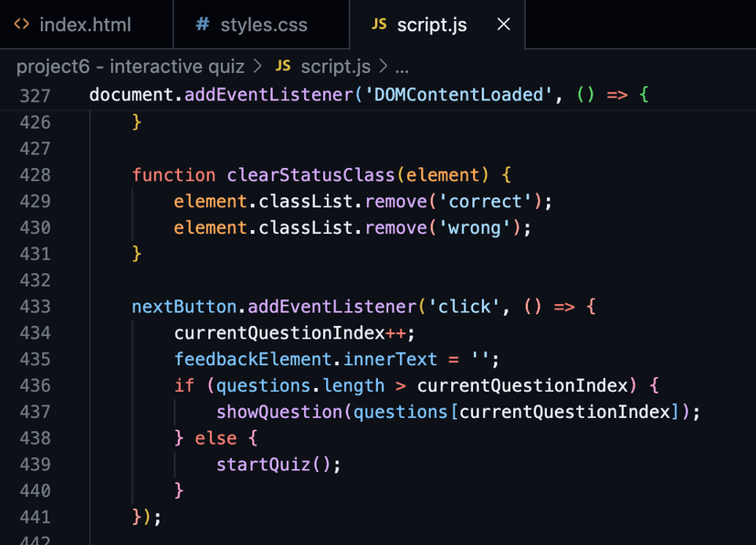Click the HTML icon on index.html tab
Viewport: 756px width, 545px height.
(x=22, y=25)
